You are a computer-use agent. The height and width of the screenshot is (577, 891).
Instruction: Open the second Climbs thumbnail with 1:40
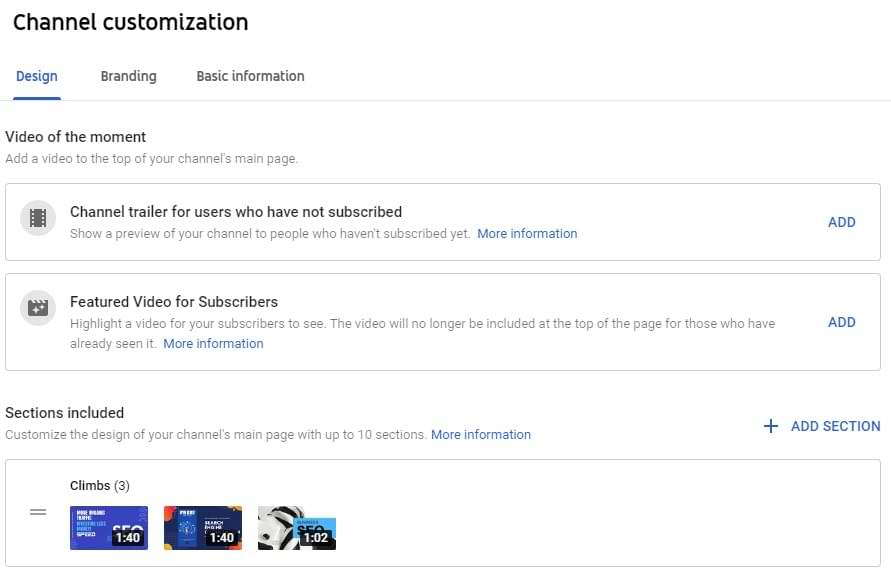pyautogui.click(x=203, y=528)
